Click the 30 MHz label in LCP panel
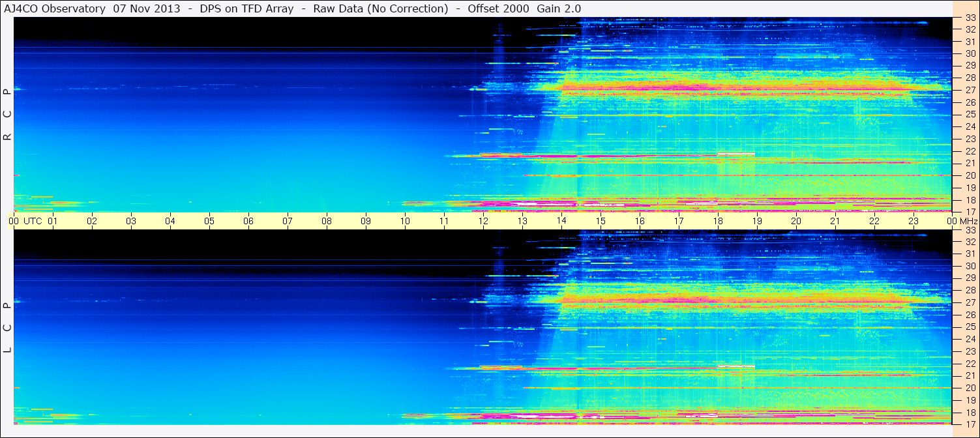This screenshot has width=980, height=438. click(x=970, y=266)
